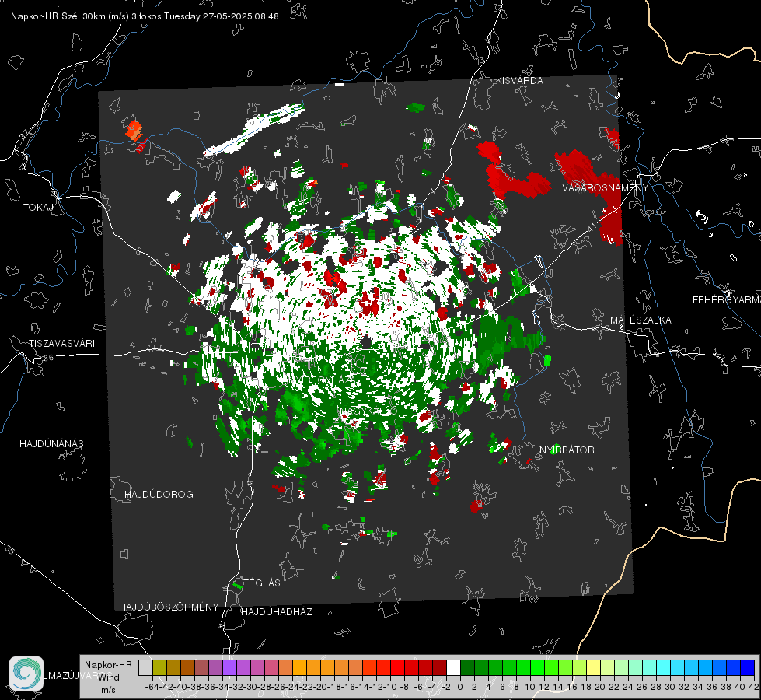The height and width of the screenshot is (700, 761).
Task: Click the elongated white echo in the northwest
Action: pos(254,129)
